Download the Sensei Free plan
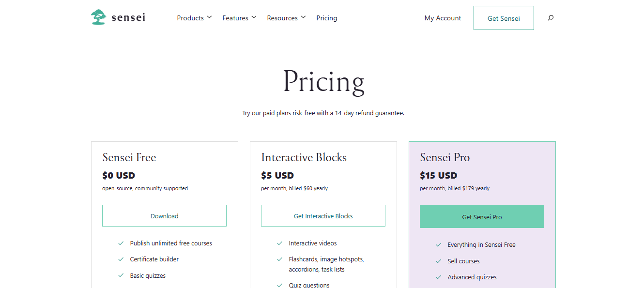 pyautogui.click(x=164, y=216)
